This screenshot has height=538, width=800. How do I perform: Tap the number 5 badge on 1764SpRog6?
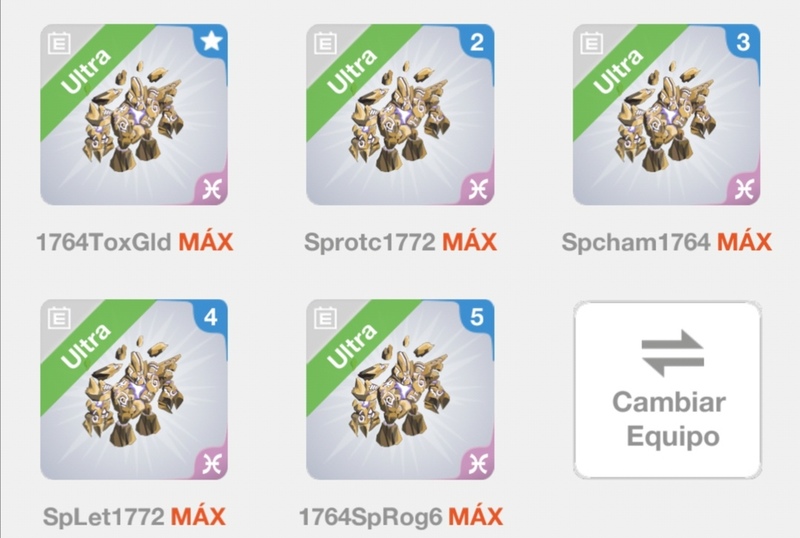(477, 317)
